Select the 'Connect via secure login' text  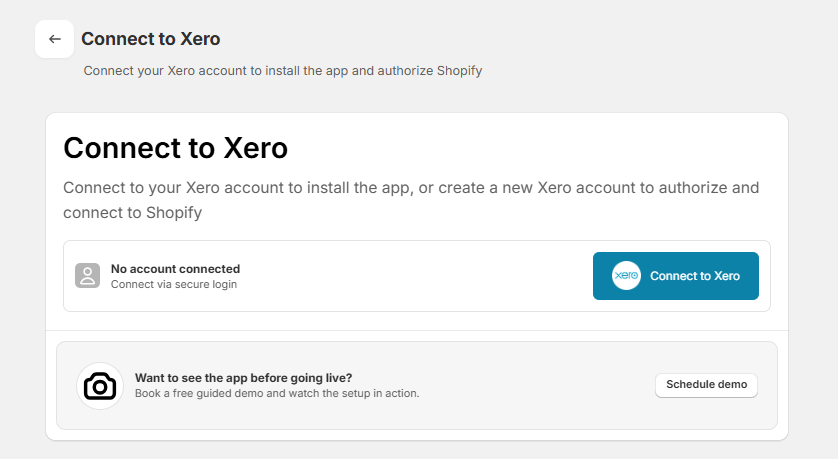point(174,284)
